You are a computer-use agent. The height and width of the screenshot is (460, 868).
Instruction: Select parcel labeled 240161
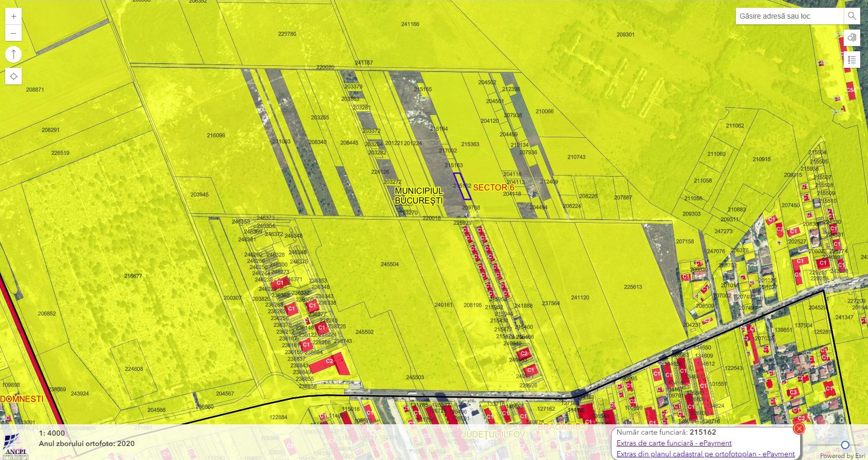(444, 305)
